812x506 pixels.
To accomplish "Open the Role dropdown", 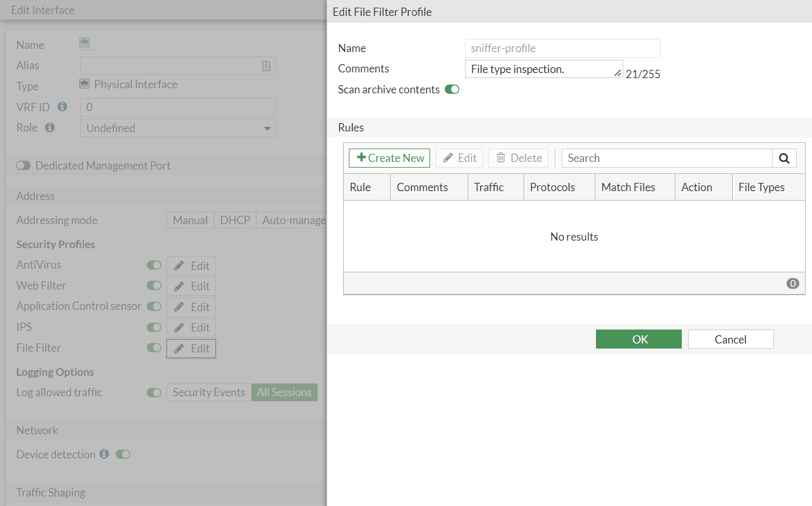I will coord(178,128).
